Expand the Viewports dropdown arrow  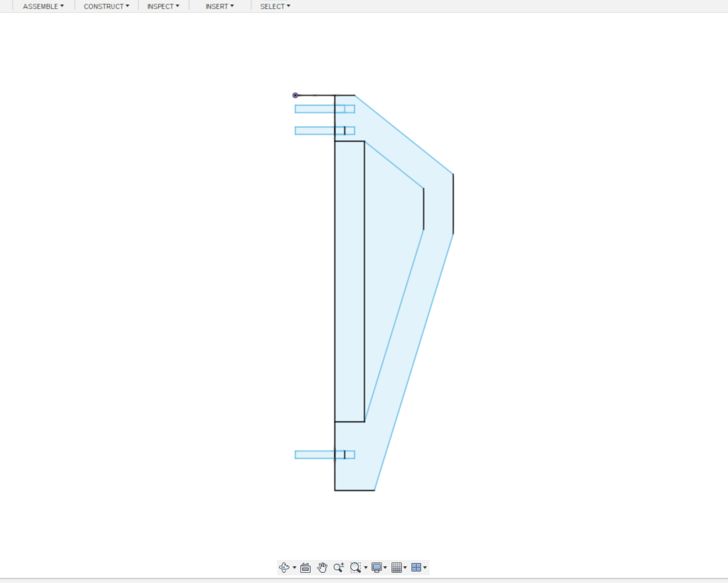[425, 569]
